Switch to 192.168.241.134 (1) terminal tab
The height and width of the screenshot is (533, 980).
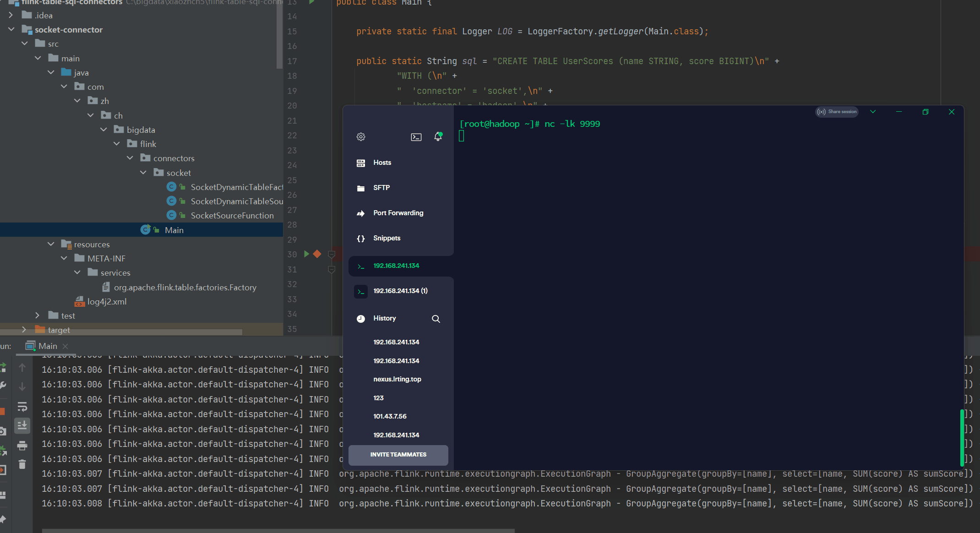pos(400,291)
